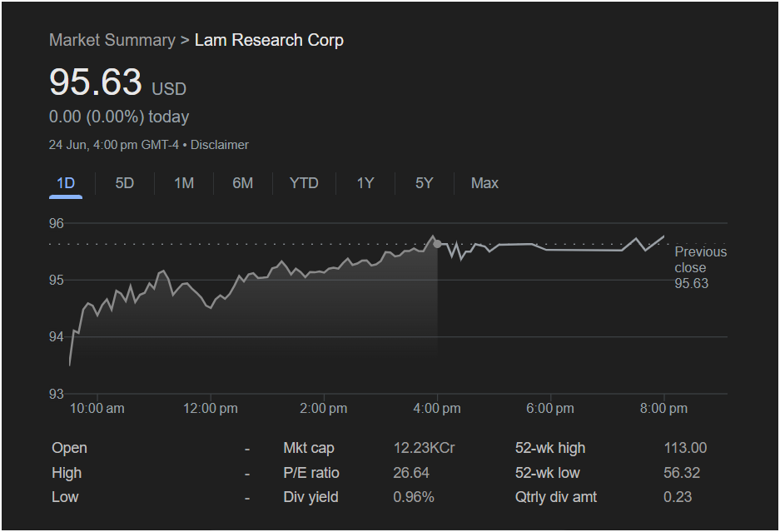Click the Lam Research Corp title
The height and width of the screenshot is (532, 780).
pyautogui.click(x=269, y=40)
